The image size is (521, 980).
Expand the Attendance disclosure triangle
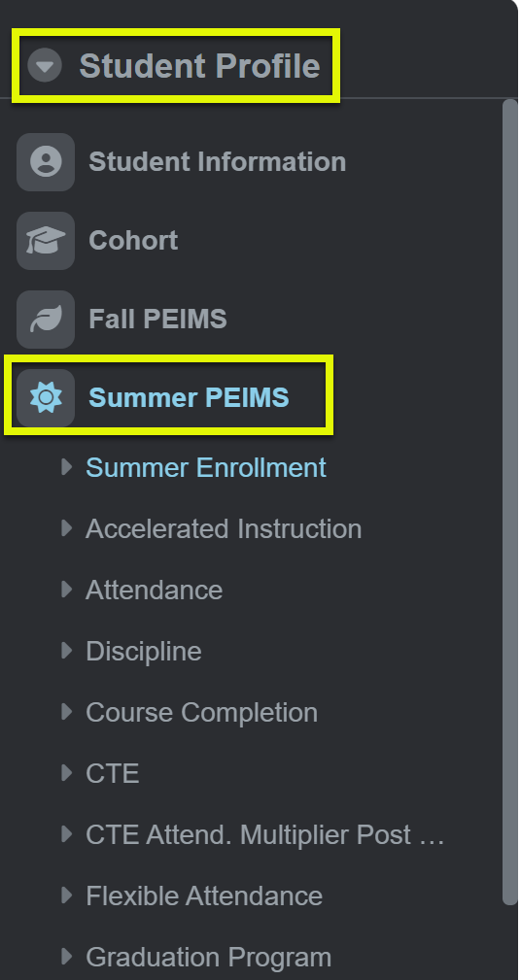(67, 590)
